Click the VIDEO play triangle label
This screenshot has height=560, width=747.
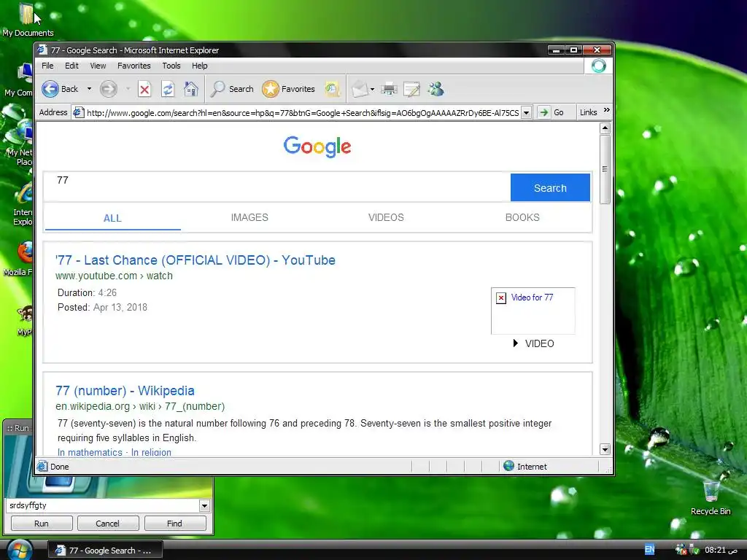coord(533,343)
